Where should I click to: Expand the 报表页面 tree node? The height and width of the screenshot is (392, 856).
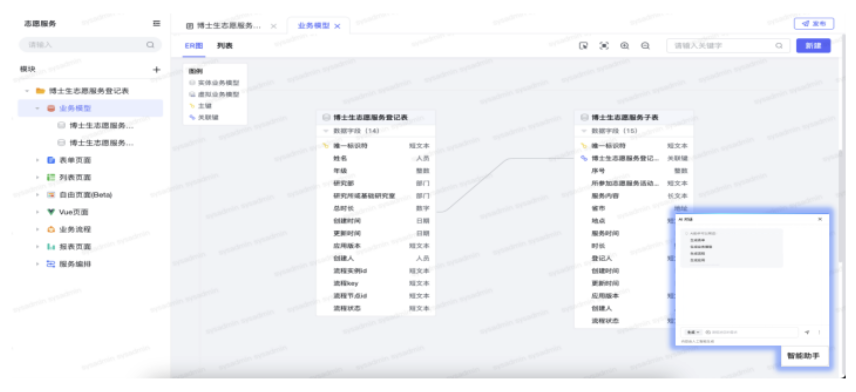click(x=38, y=246)
